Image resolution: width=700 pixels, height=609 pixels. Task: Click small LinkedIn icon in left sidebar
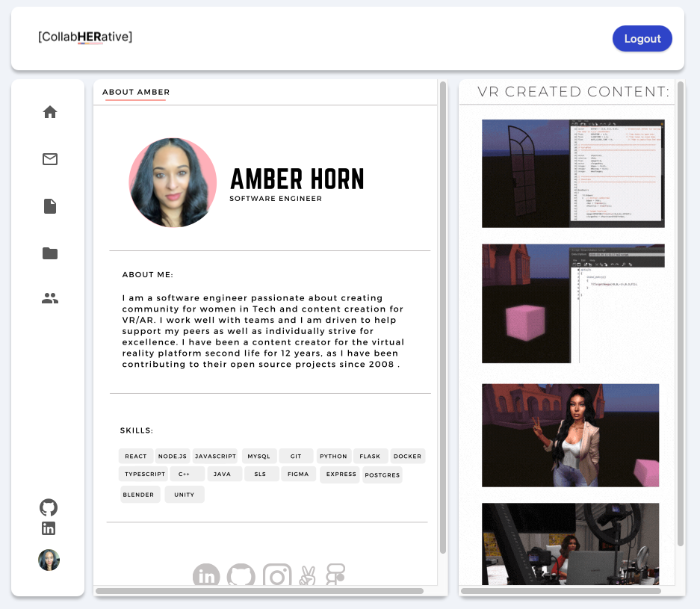tap(49, 529)
